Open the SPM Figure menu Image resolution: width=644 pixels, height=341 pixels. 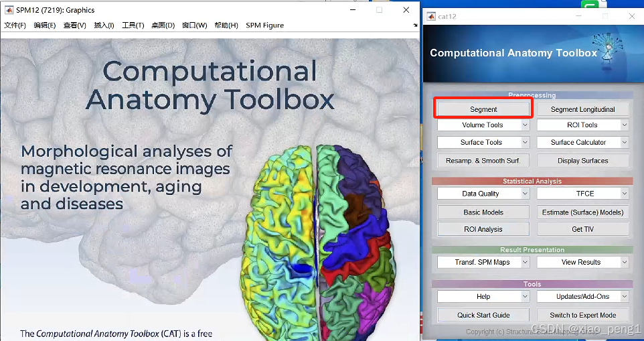point(265,25)
